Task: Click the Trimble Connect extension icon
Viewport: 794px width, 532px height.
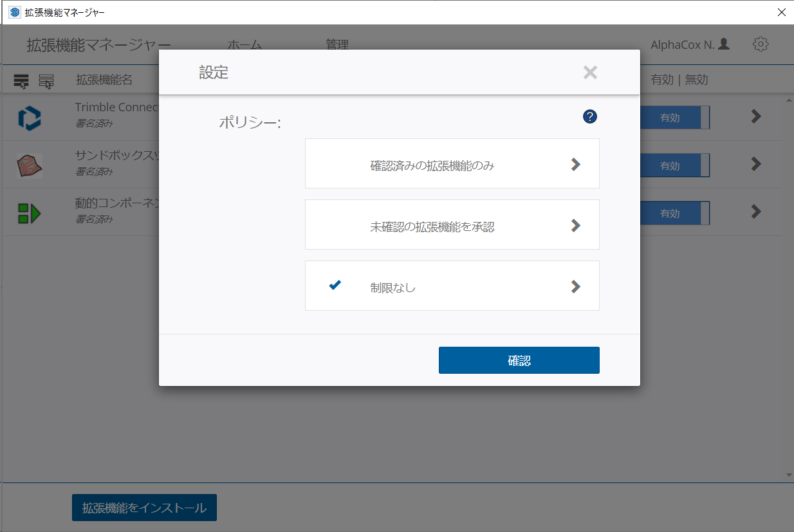Action: pos(29,118)
